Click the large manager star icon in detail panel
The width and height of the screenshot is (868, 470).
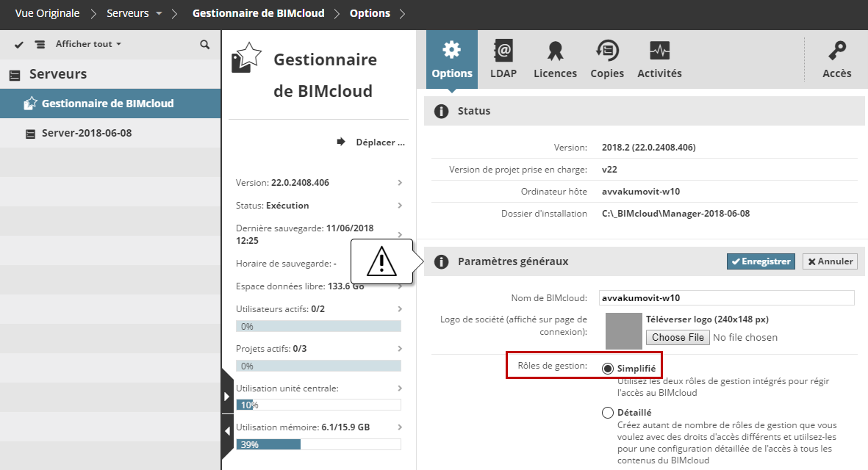pos(245,57)
